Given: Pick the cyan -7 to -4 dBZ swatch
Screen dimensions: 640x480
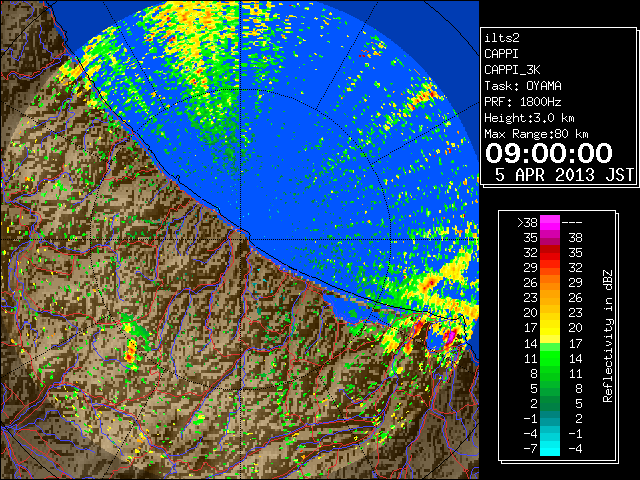Looking at the screenshot, I should (x=550, y=448).
